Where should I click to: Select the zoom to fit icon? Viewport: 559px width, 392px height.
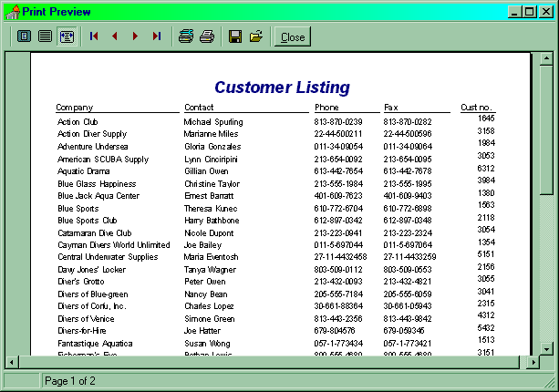(x=25, y=36)
